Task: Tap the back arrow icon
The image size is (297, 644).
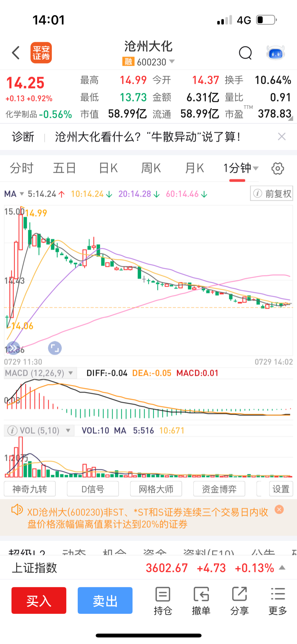Action: pyautogui.click(x=16, y=53)
